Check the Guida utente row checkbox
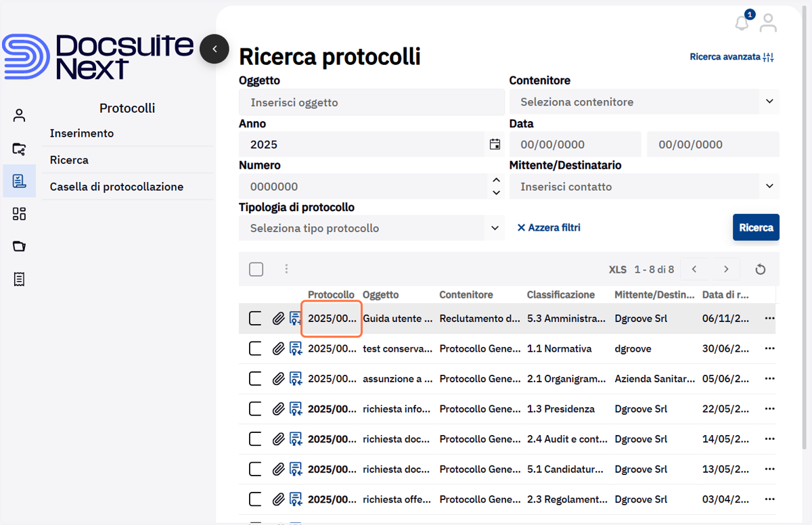The width and height of the screenshot is (812, 525). pyautogui.click(x=255, y=318)
